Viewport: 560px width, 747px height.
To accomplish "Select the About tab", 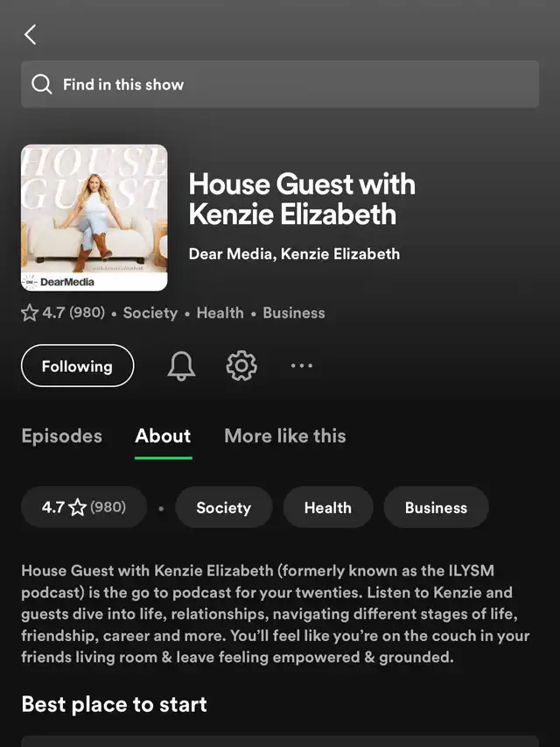I will click(163, 436).
